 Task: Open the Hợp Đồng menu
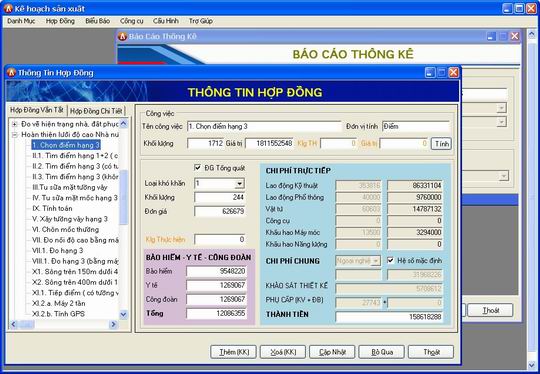pyautogui.click(x=60, y=21)
